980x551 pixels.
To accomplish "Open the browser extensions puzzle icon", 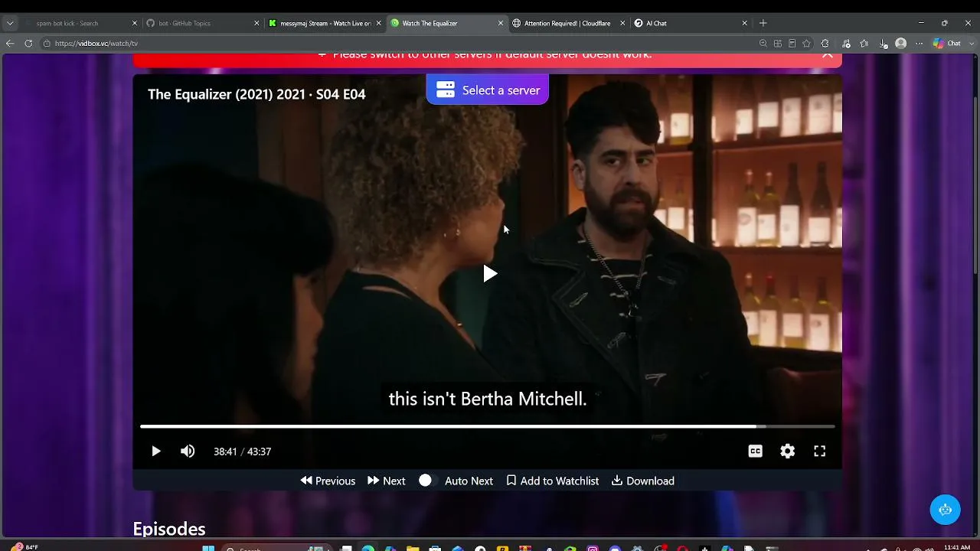I will 825,44.
